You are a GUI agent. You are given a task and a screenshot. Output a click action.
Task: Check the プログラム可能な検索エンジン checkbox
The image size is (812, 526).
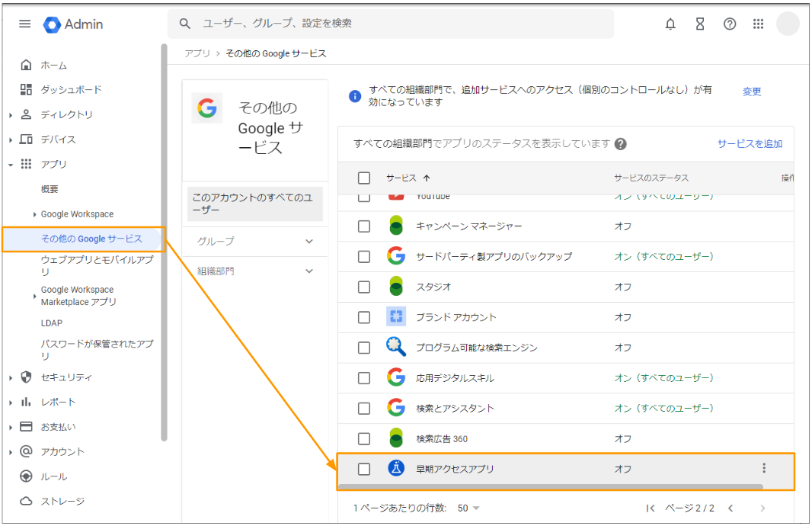point(364,348)
